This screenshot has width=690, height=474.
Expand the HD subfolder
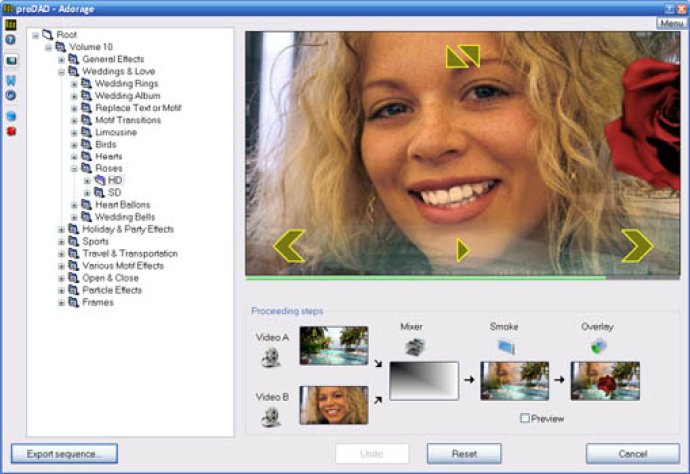pyautogui.click(x=87, y=181)
